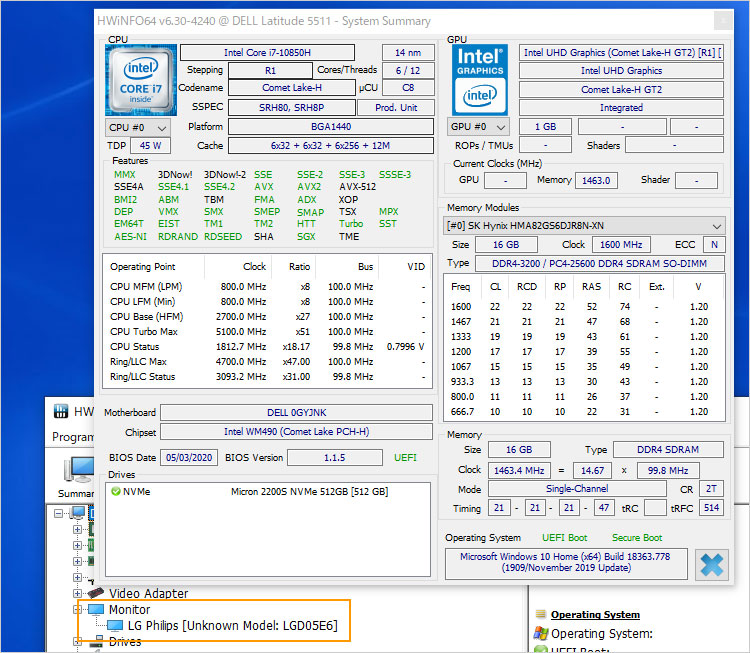Click the DDR4-3200 / PC4-25600 memory type field
The width and height of the screenshot is (750, 653).
pyautogui.click(x=599, y=264)
